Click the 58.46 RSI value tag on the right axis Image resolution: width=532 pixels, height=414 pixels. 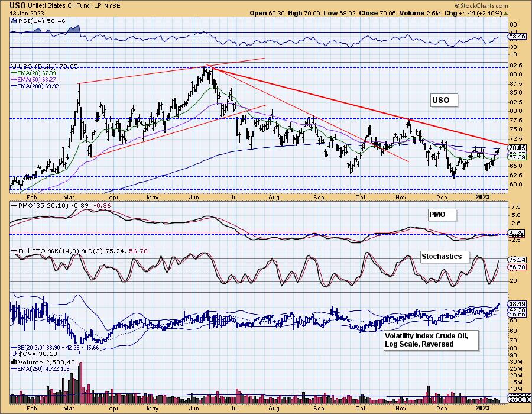(x=517, y=36)
